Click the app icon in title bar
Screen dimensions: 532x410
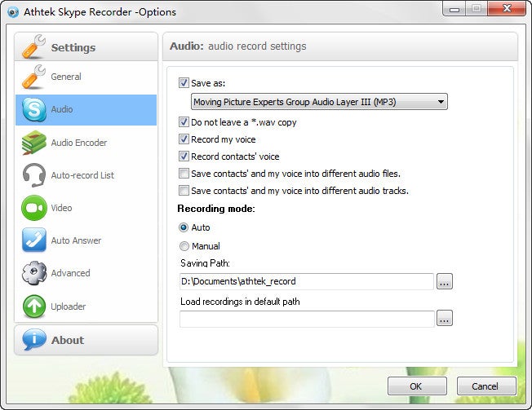13,12
